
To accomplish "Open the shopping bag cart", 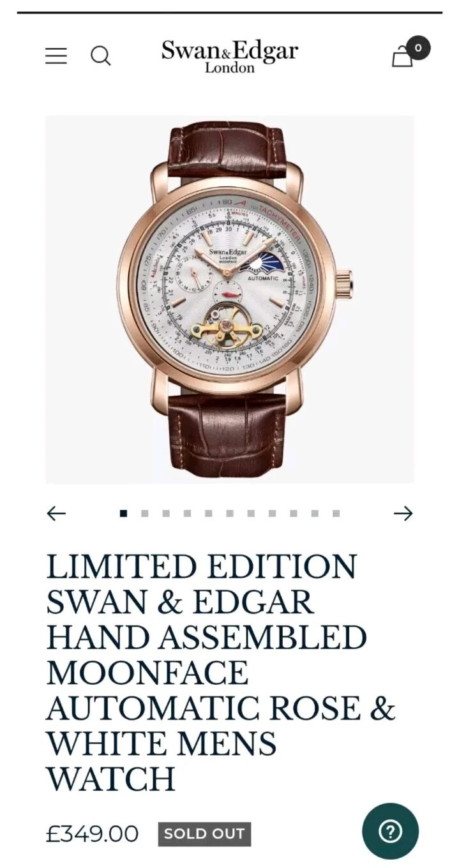I will click(x=402, y=57).
